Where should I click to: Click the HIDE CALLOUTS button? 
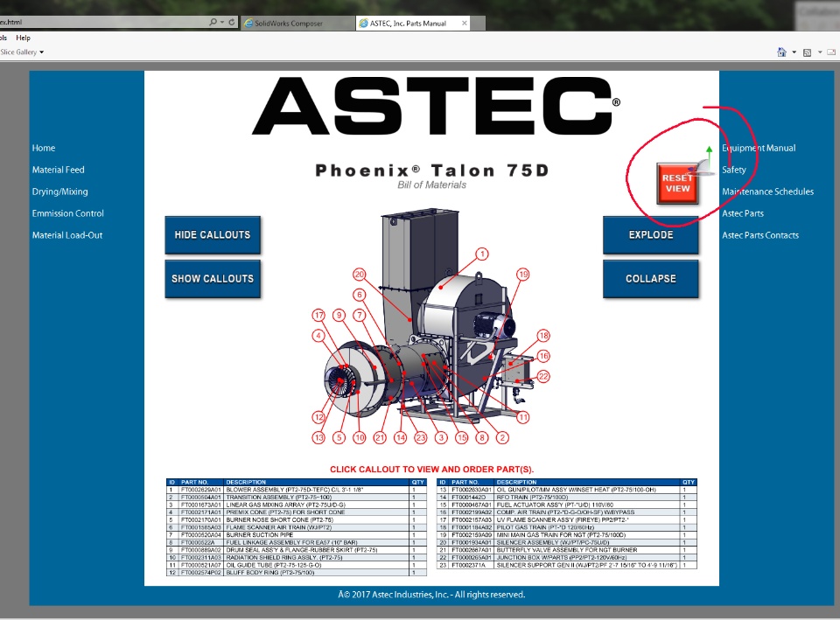(213, 234)
